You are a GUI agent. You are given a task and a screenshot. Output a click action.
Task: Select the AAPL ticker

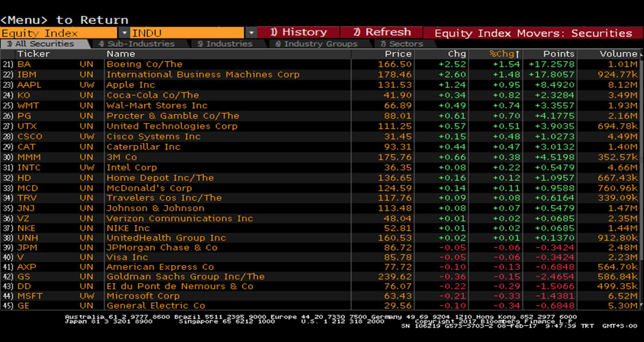tap(29, 85)
